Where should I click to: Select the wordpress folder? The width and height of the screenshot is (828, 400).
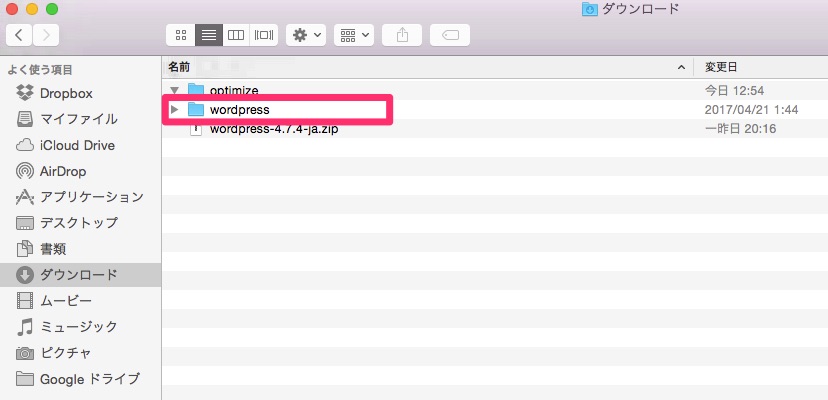click(x=239, y=109)
